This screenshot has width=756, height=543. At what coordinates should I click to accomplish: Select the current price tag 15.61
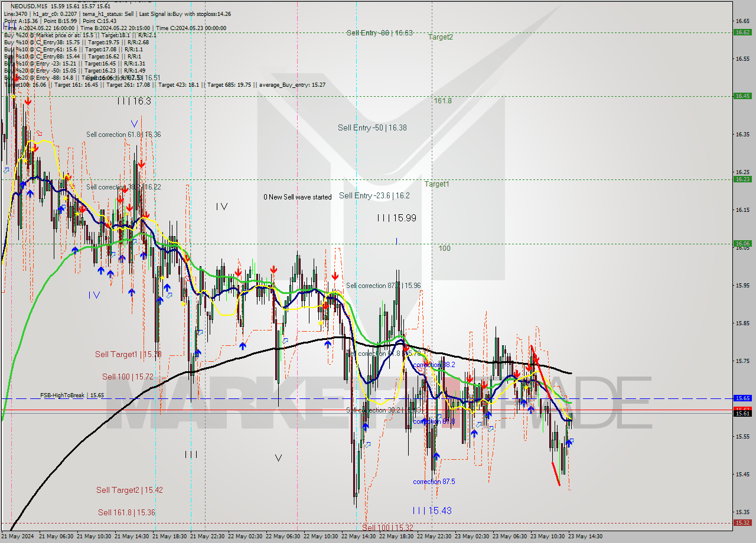742,414
